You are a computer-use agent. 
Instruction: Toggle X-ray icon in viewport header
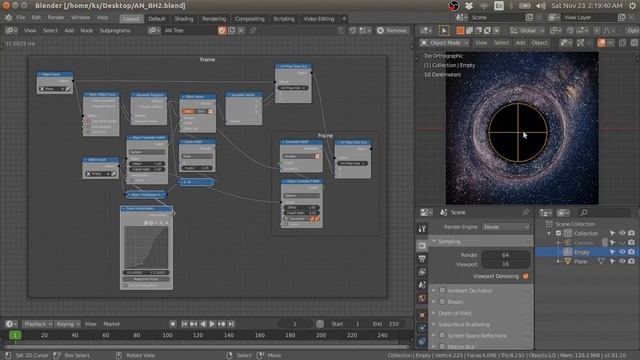pos(623,43)
